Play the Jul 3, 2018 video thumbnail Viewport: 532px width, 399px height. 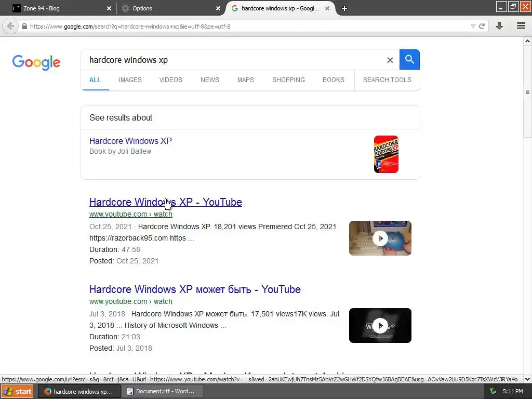pyautogui.click(x=380, y=325)
